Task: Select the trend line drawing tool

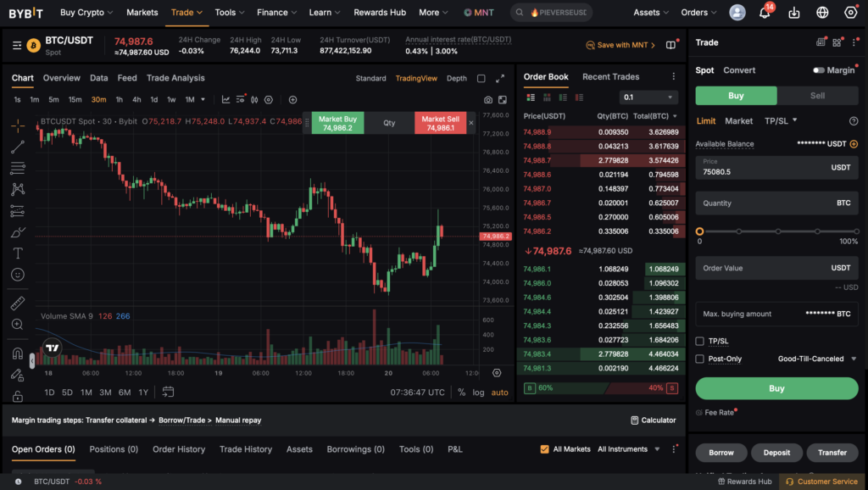Action: pyautogui.click(x=18, y=147)
